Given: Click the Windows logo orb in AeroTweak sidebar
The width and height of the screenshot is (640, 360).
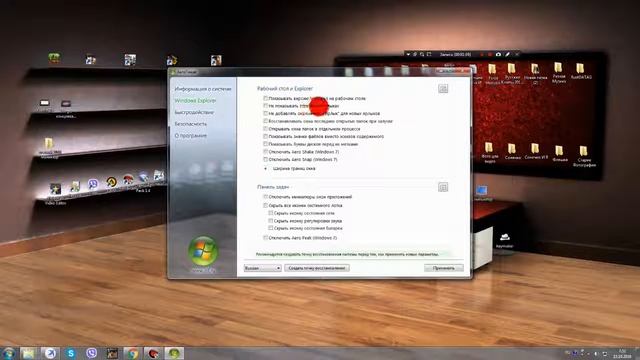Looking at the screenshot, I should 203,250.
